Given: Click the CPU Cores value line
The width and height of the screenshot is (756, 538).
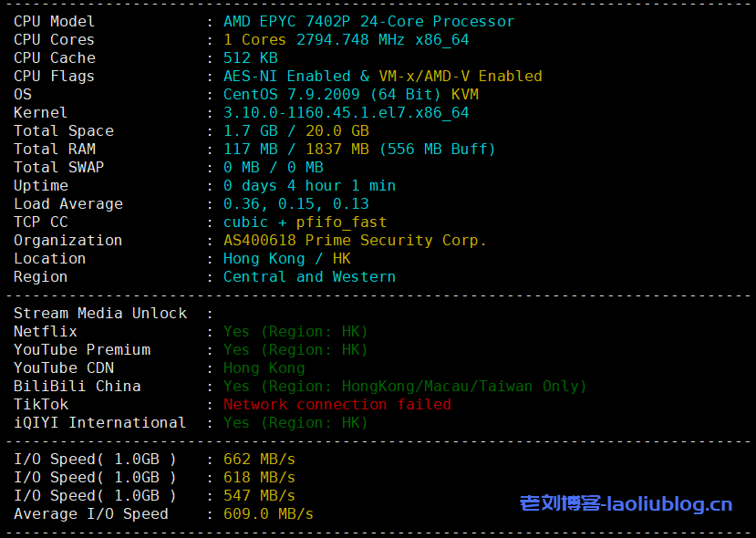Looking at the screenshot, I should coord(346,39).
